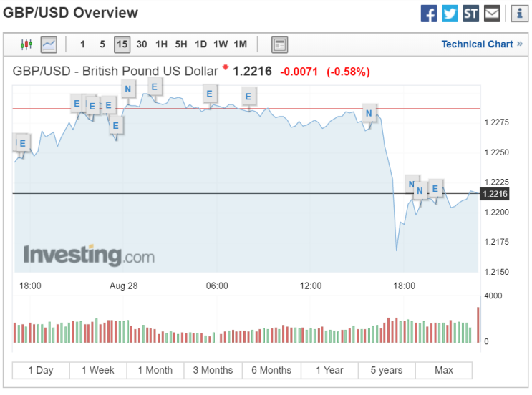Select the 1H interval
Screen dimensions: 532x395
(161, 44)
